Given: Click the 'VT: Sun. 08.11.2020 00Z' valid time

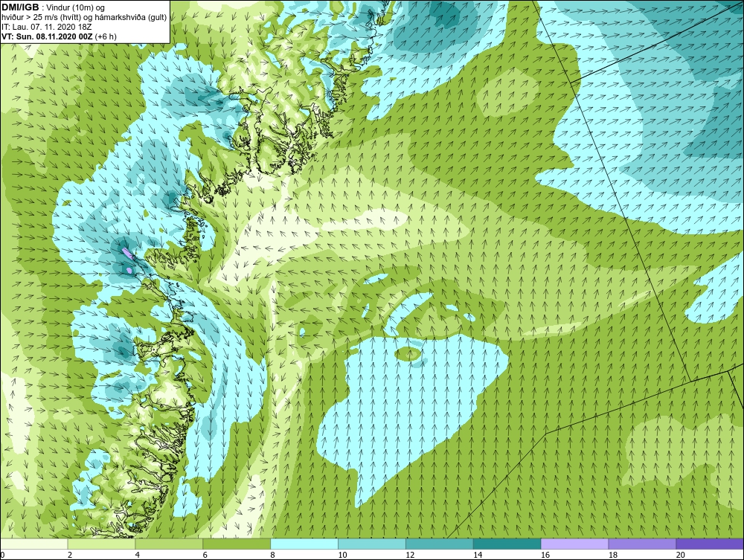Looking at the screenshot, I should click(48, 36).
